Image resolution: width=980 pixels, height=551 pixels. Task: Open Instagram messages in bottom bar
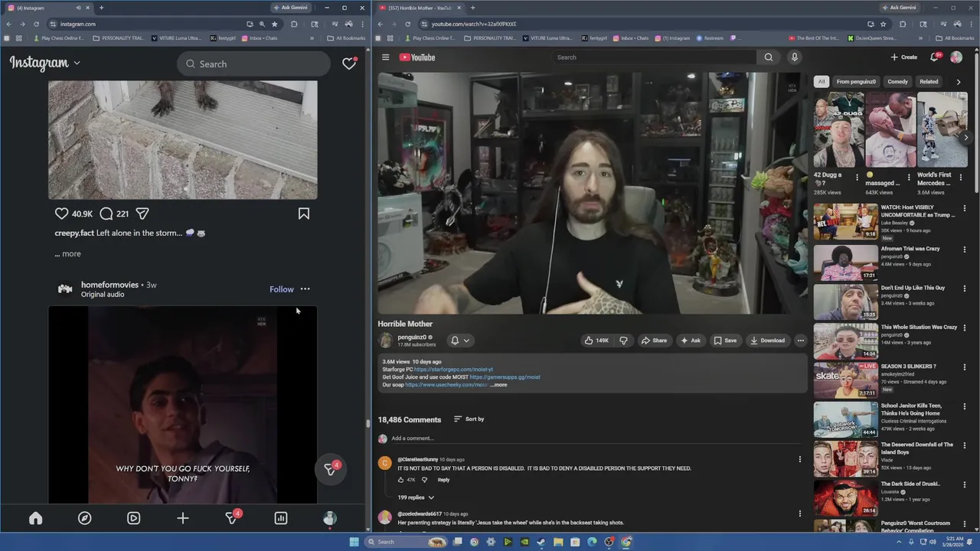232,518
